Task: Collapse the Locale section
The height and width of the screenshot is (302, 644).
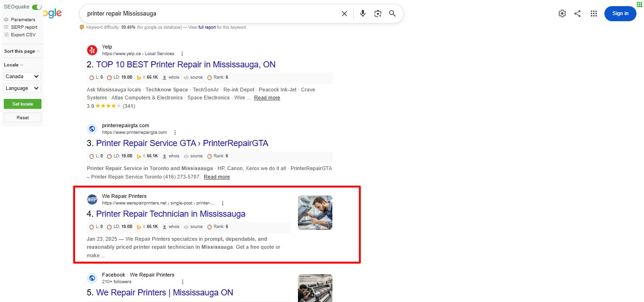Action: click(13, 65)
